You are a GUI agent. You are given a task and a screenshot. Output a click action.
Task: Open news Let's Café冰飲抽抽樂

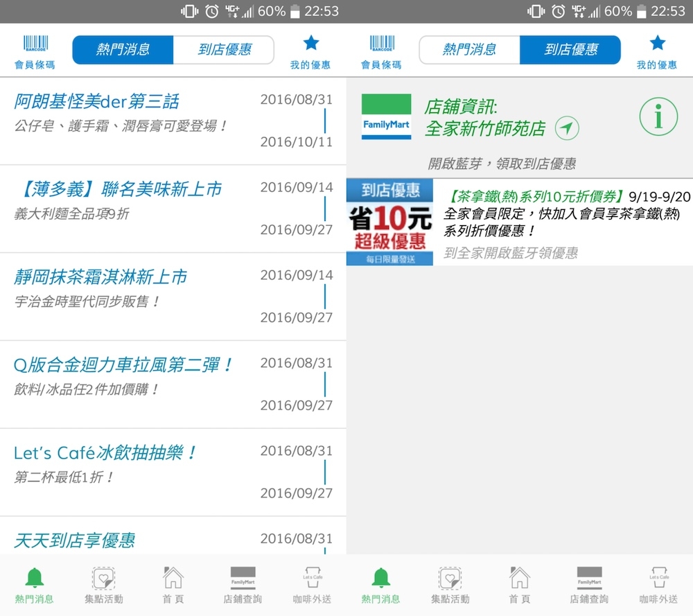pos(173,473)
